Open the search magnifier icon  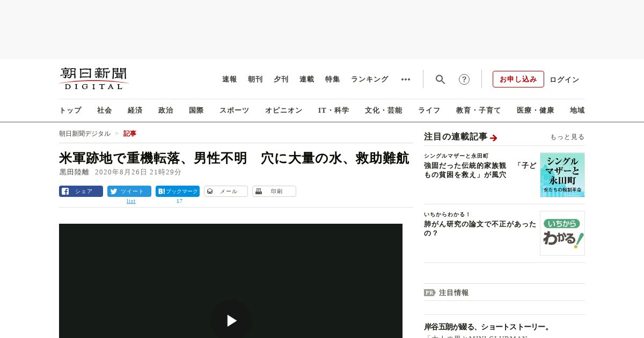[x=440, y=79]
